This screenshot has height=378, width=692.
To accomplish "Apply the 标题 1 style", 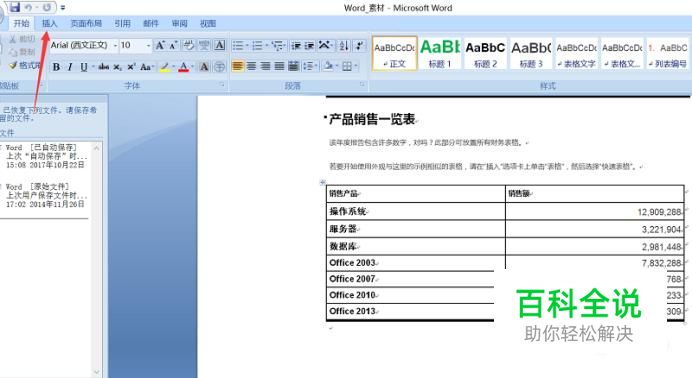I will pos(440,53).
